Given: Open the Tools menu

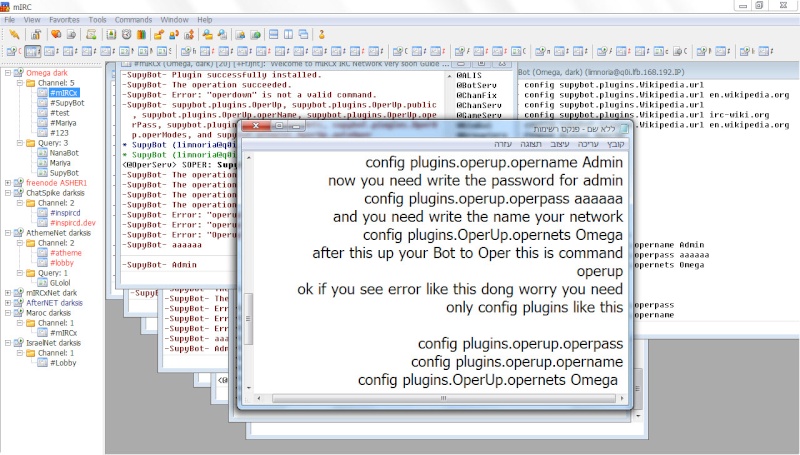Looking at the screenshot, I should coord(97,20).
